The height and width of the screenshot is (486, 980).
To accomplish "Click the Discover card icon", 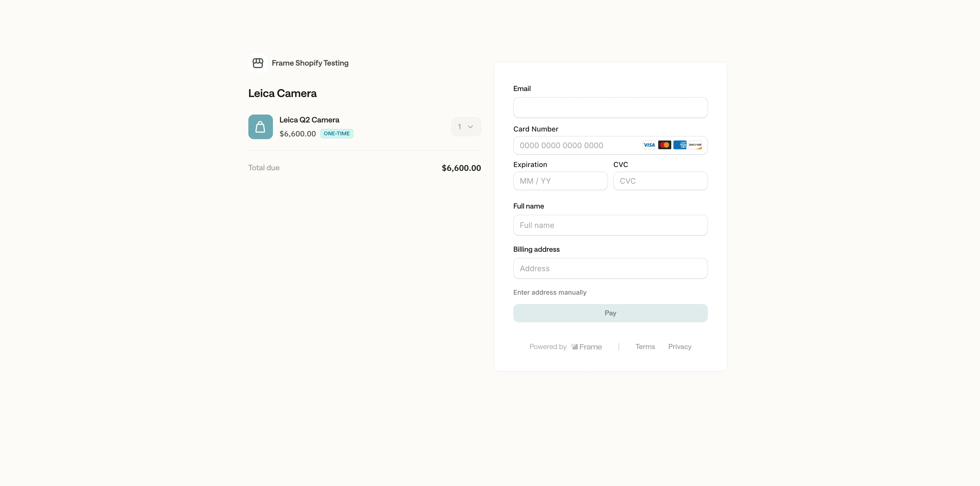I will point(695,145).
